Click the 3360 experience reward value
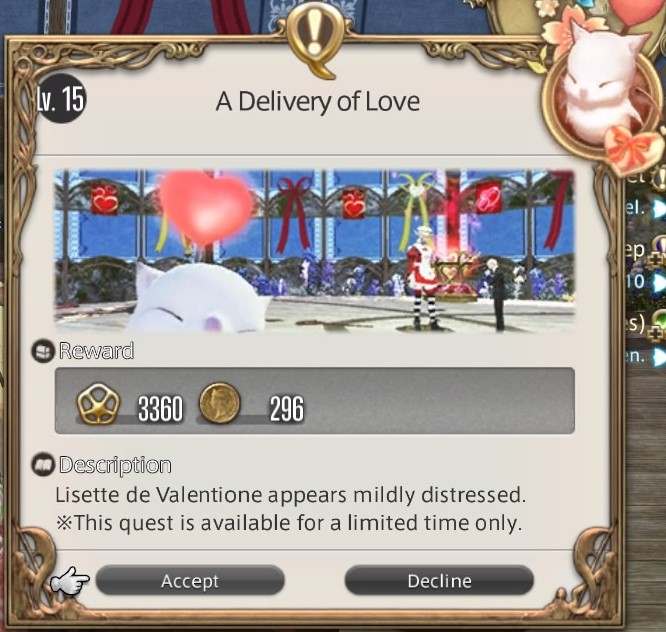The width and height of the screenshot is (666, 632). click(161, 409)
